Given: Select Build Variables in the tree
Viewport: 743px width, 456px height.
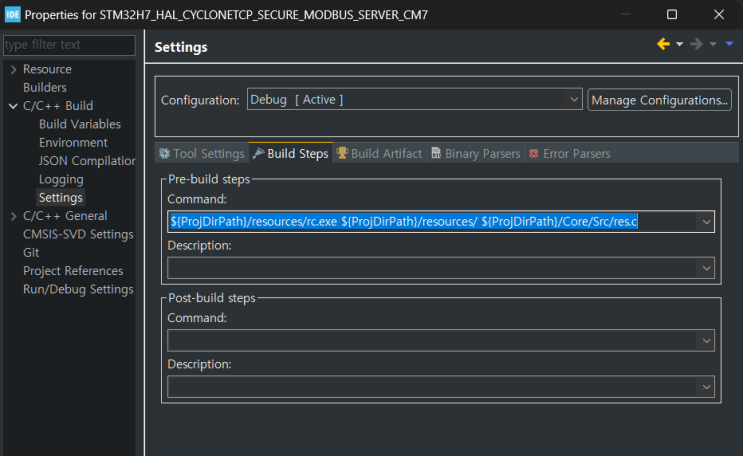Looking at the screenshot, I should pos(80,124).
